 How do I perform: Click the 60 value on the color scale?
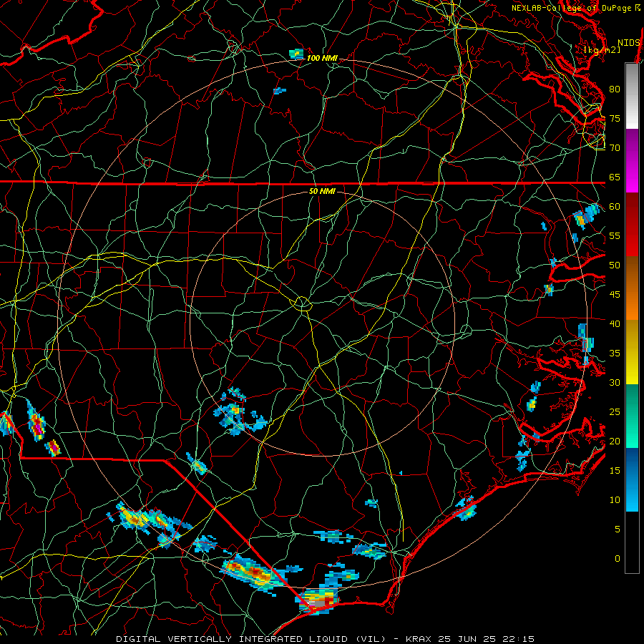click(x=615, y=207)
